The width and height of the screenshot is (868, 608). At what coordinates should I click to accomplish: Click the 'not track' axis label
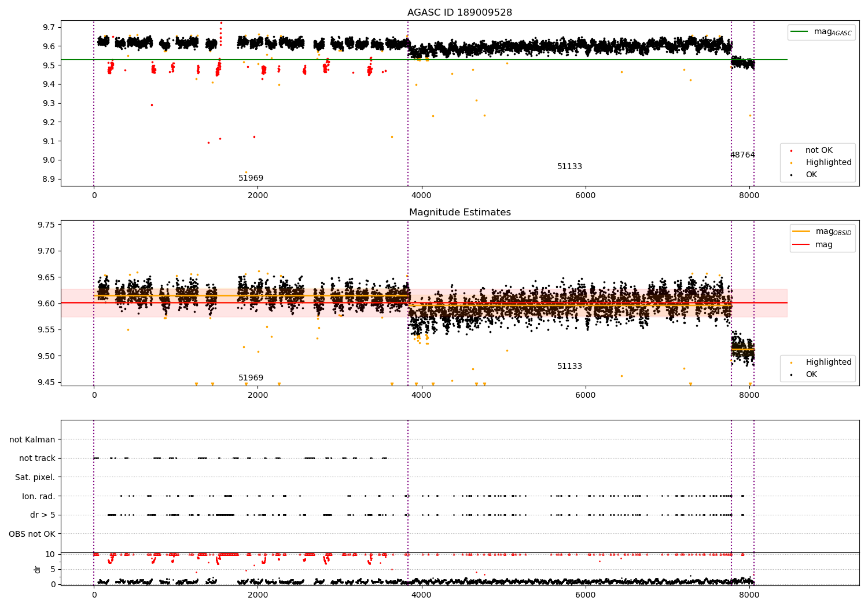pos(37,459)
